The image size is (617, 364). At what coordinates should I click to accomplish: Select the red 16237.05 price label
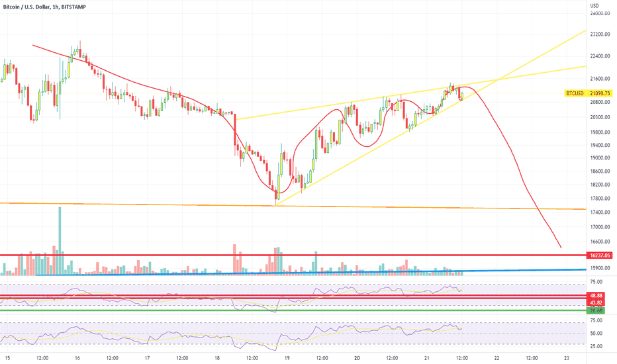click(x=600, y=255)
